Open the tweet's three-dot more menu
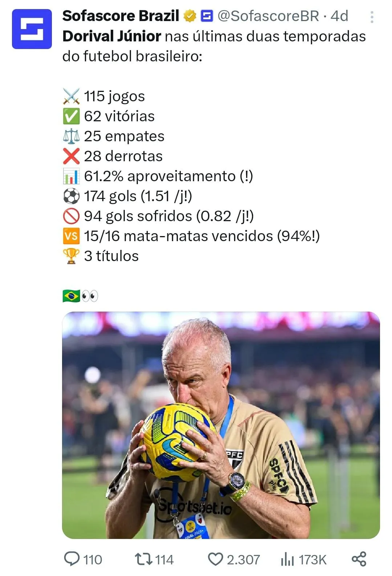392x576 pixels. coord(372,17)
